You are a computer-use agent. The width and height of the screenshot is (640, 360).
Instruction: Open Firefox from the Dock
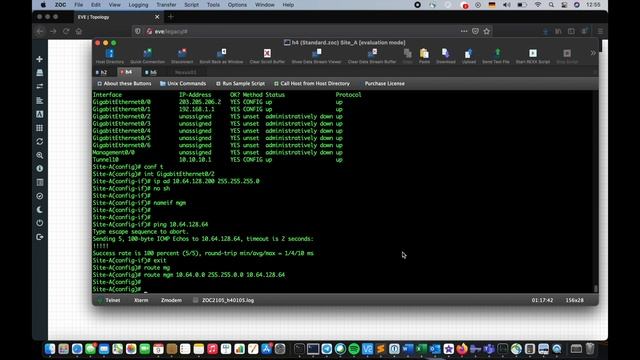pos(462,349)
